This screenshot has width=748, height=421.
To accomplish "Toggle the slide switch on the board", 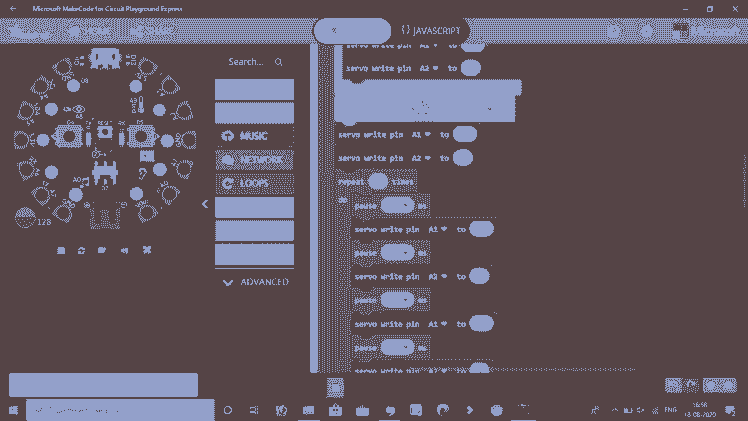I will pos(105,174).
